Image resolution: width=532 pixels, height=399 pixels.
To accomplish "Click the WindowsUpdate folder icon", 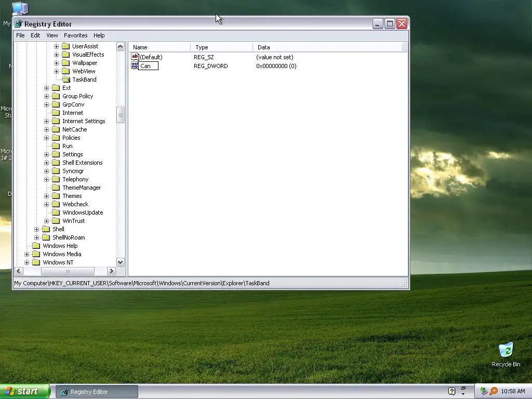I will (x=56, y=212).
